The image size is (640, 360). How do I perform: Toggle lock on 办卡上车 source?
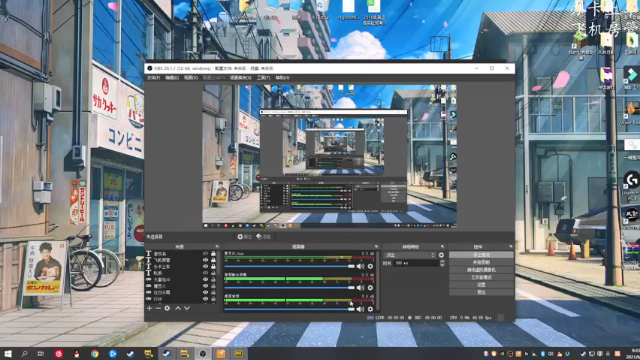tap(213, 267)
